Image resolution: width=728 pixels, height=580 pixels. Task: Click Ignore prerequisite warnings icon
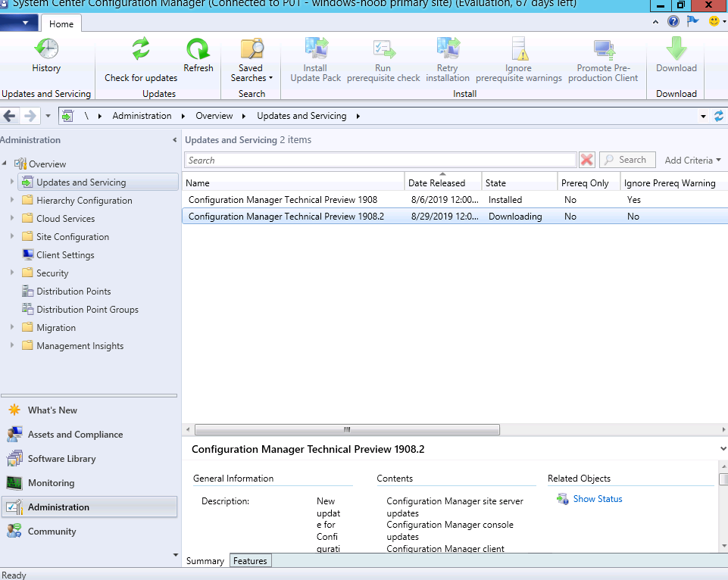(519, 48)
